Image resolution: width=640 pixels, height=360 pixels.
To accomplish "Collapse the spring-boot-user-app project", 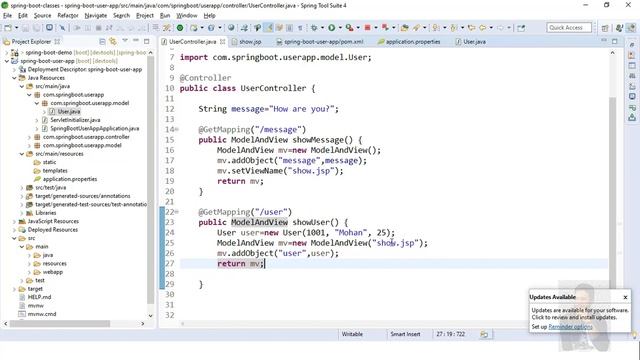I will pyautogui.click(x=7, y=61).
